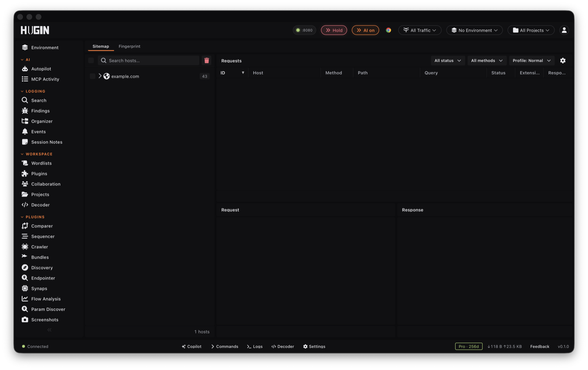This screenshot has width=588, height=370.
Task: Open the All methods filter dropdown
Action: point(487,60)
